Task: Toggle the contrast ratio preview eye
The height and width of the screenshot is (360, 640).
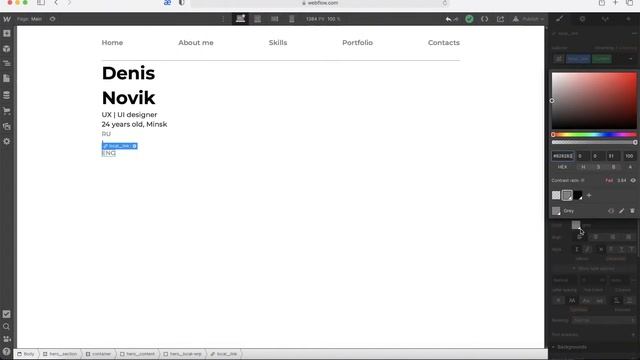Action: click(x=633, y=180)
